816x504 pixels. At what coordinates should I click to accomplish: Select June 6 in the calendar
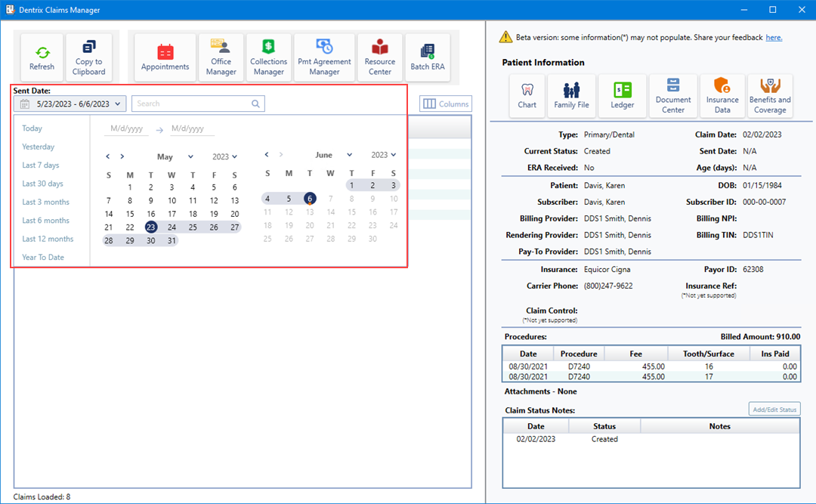(x=310, y=199)
